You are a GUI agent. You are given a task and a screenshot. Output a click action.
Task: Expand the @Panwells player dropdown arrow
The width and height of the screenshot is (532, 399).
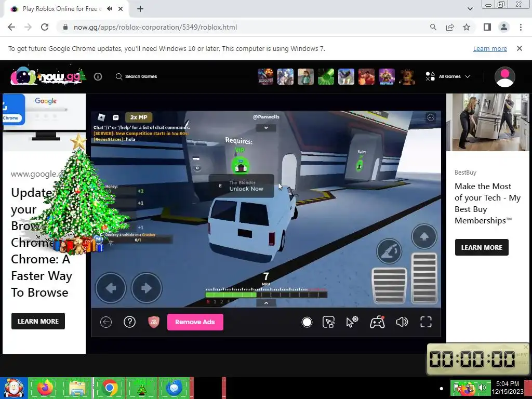point(266,128)
